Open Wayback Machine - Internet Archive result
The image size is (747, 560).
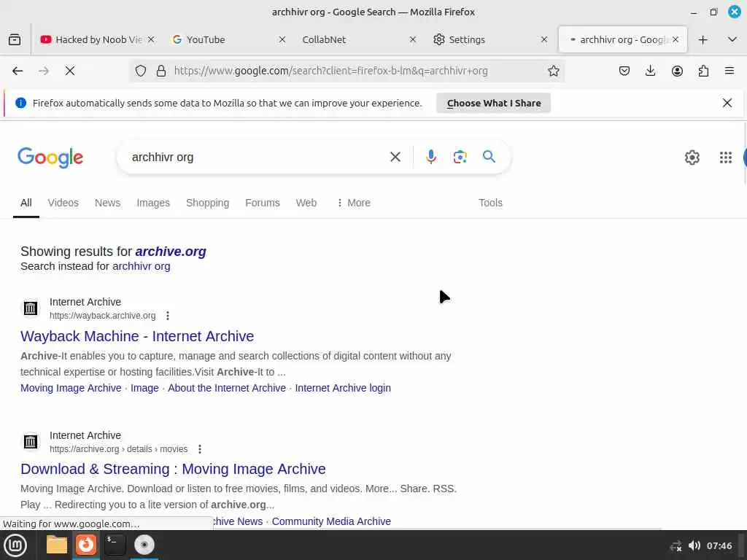(x=137, y=336)
